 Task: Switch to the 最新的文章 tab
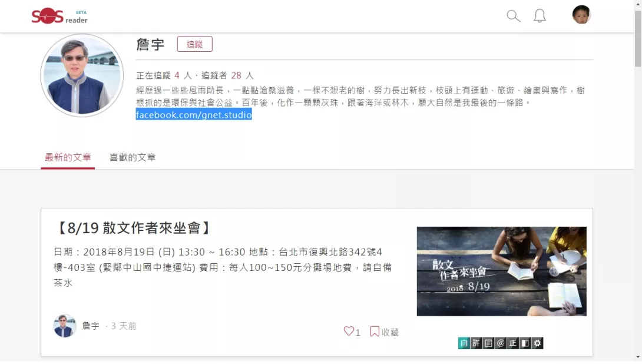point(68,157)
